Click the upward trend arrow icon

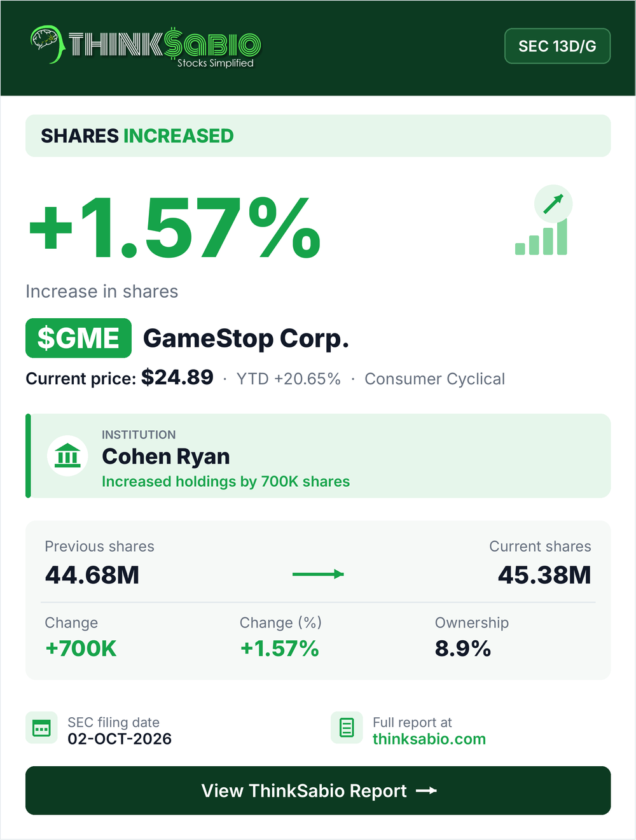(553, 204)
